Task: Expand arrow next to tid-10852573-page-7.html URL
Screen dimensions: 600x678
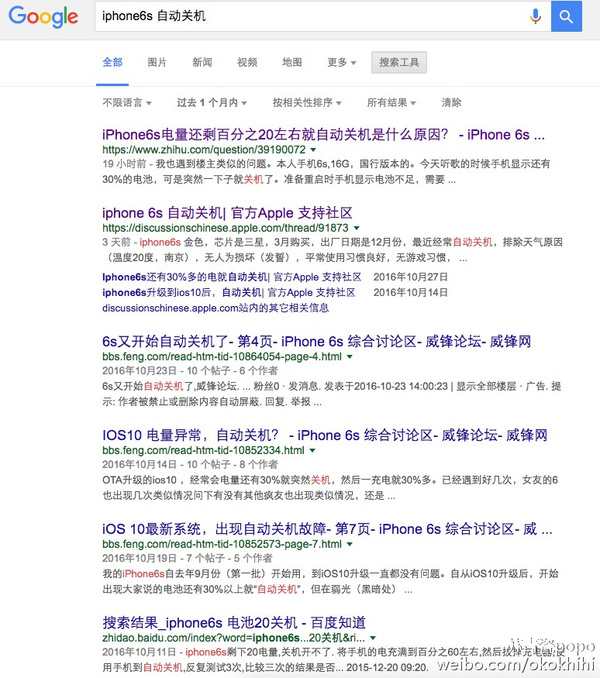Action: click(x=350, y=544)
